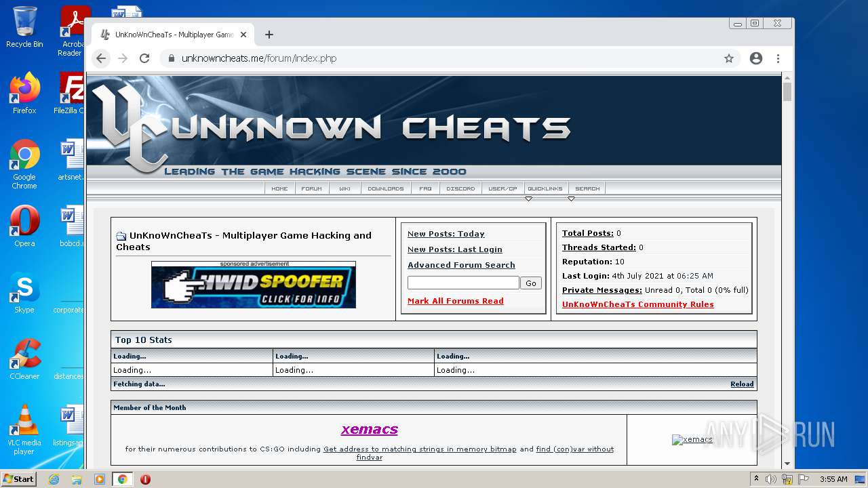The height and width of the screenshot is (488, 868).
Task: Open the SEARCH navigation item
Action: point(587,188)
